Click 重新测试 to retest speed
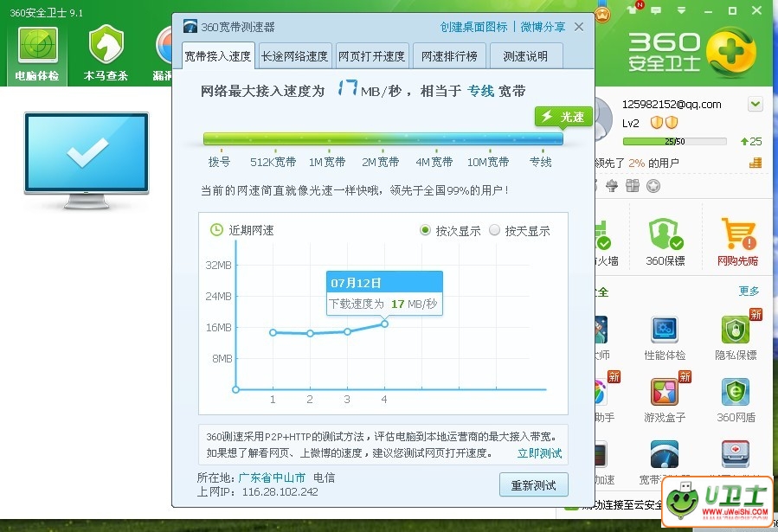This screenshot has height=532, width=778. point(533,485)
